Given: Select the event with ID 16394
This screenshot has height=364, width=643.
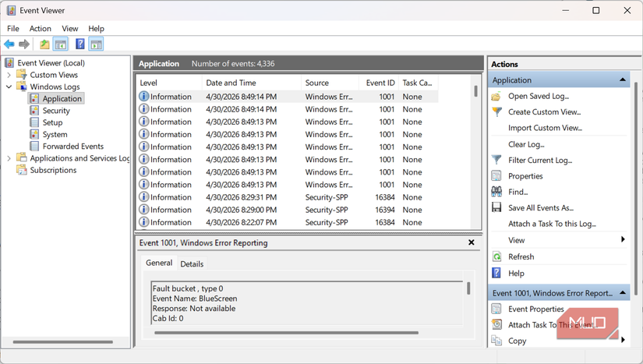Looking at the screenshot, I should [288, 210].
